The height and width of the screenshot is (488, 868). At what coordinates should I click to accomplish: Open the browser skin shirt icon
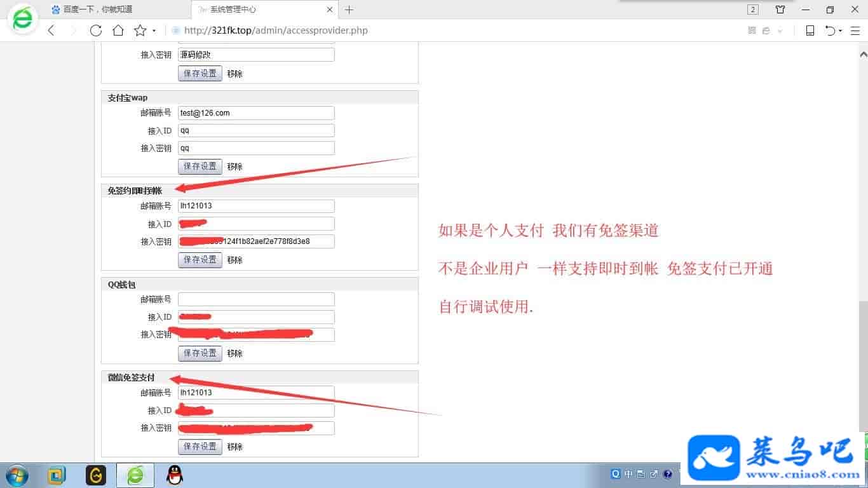point(780,10)
